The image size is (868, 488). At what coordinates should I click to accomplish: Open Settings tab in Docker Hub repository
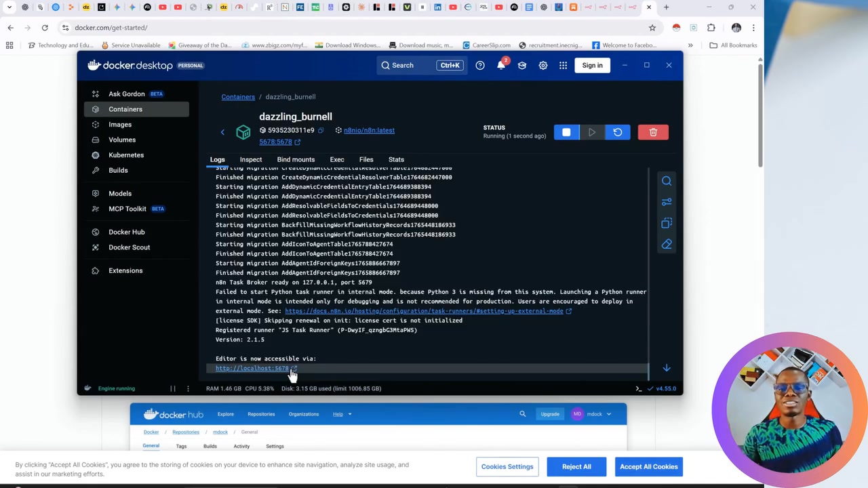[x=275, y=446]
